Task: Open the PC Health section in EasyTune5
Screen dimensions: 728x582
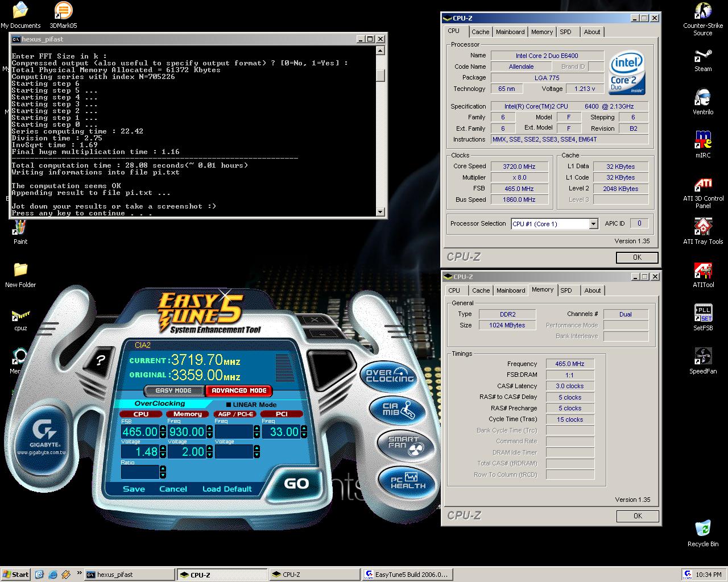Action: [x=407, y=481]
